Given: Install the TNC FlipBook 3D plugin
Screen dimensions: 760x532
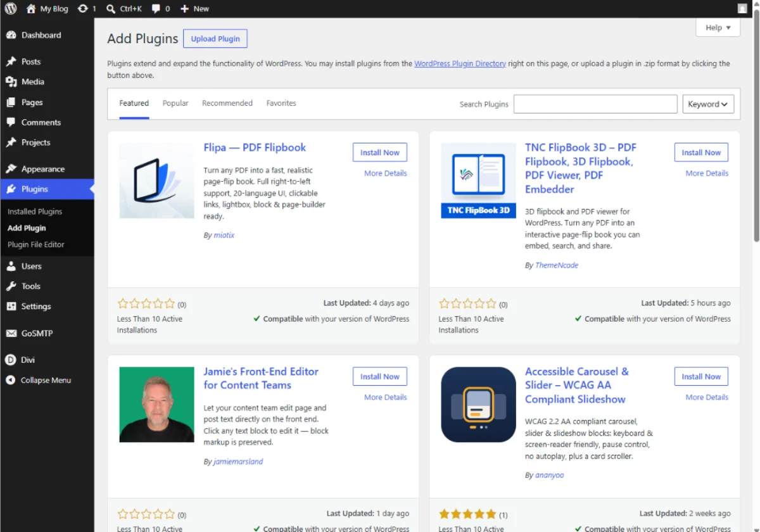Looking at the screenshot, I should tap(701, 153).
